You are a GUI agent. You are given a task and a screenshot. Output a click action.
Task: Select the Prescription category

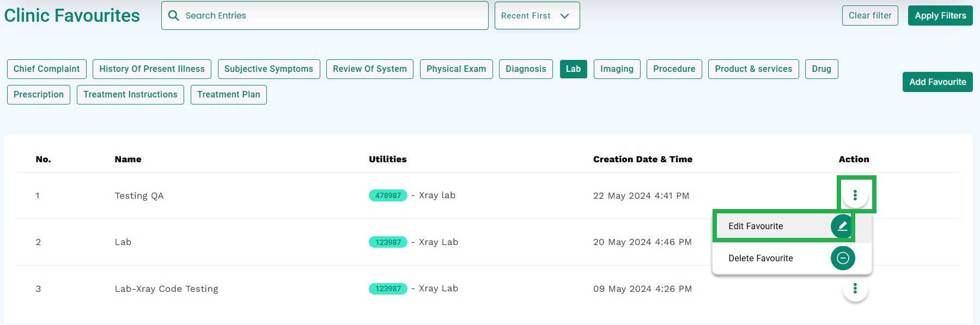tap(39, 95)
